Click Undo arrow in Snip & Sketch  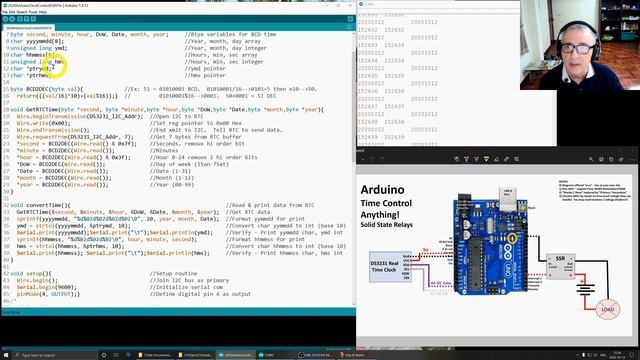click(x=372, y=159)
